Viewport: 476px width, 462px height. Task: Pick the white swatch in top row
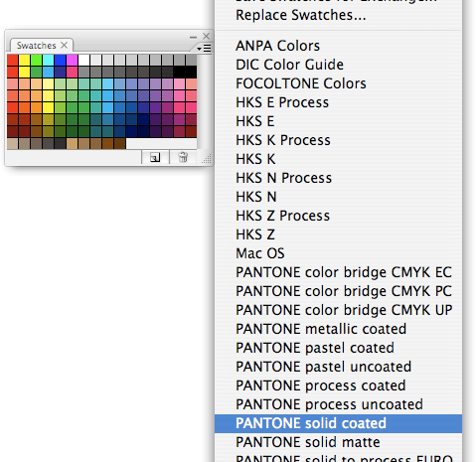point(83,61)
